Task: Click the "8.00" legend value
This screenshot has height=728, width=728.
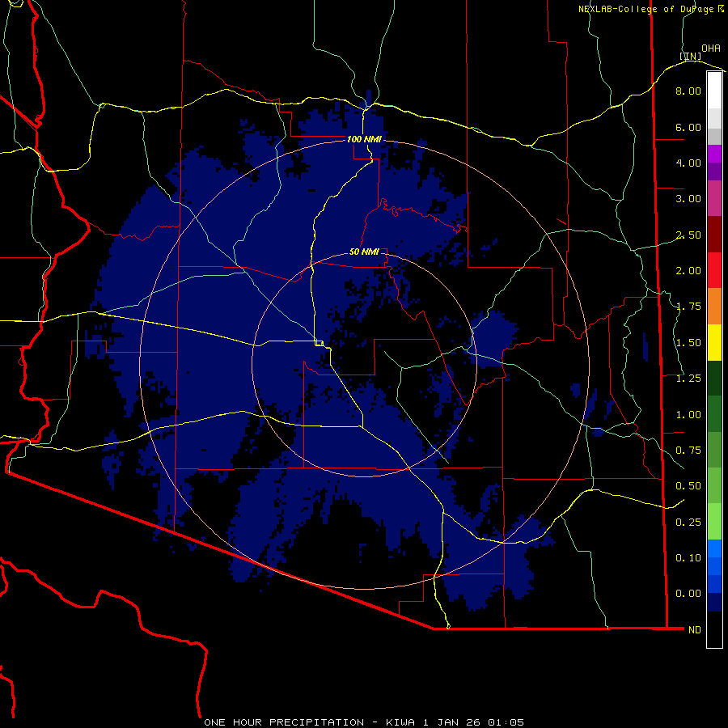Action: click(x=688, y=91)
